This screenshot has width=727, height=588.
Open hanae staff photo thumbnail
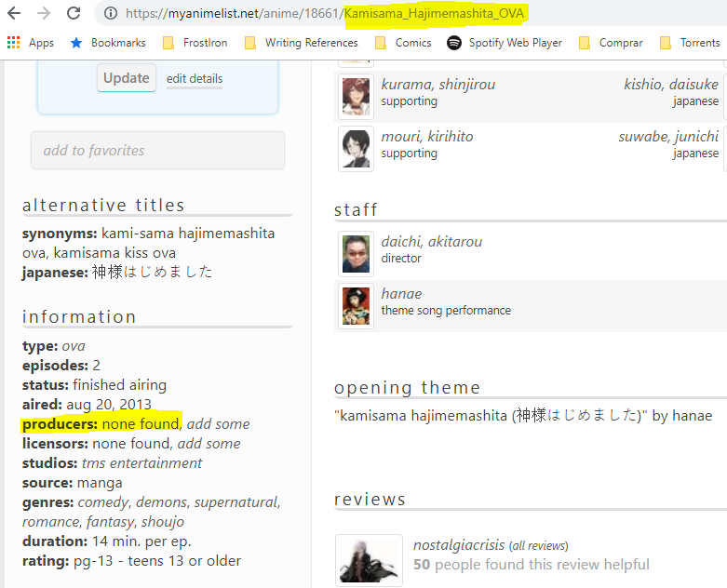pos(356,305)
